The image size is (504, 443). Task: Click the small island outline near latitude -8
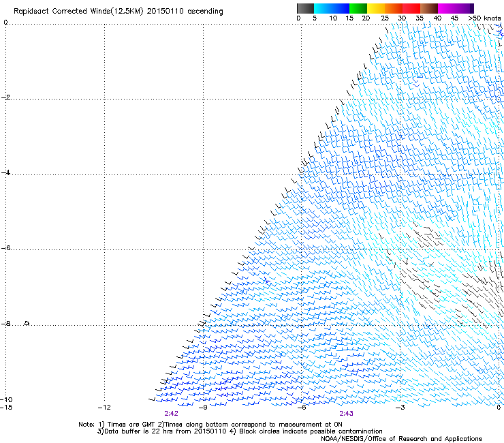pos(27,323)
